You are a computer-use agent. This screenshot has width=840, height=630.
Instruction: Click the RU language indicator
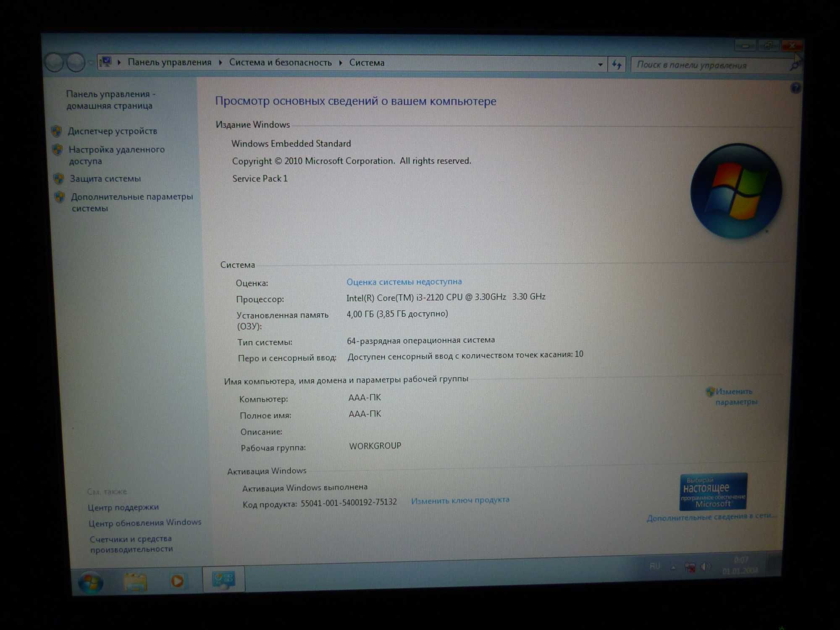click(x=654, y=566)
